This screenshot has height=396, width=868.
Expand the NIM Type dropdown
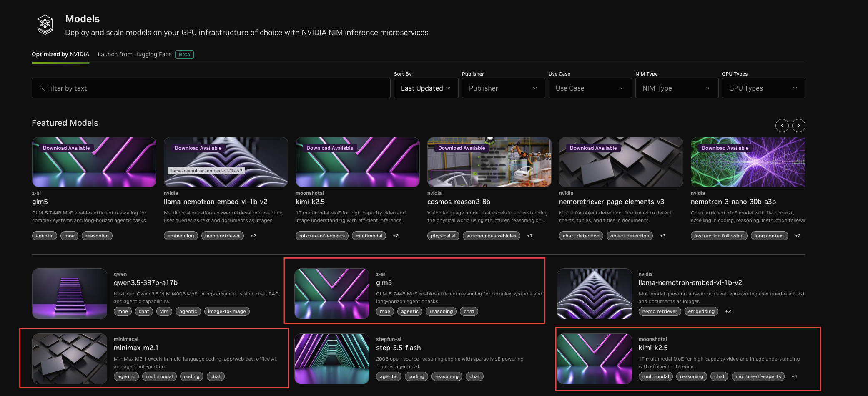[677, 88]
